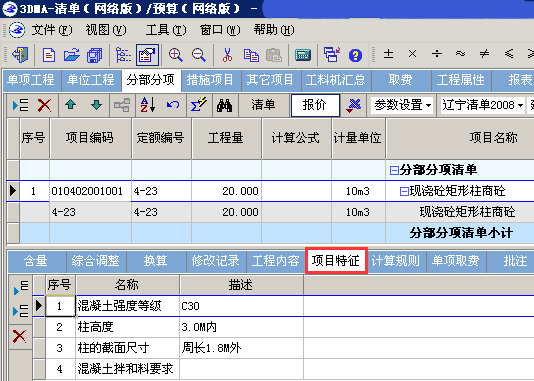The width and height of the screenshot is (534, 381).
Task: Click the paste clipboard icon
Action: (x=273, y=54)
